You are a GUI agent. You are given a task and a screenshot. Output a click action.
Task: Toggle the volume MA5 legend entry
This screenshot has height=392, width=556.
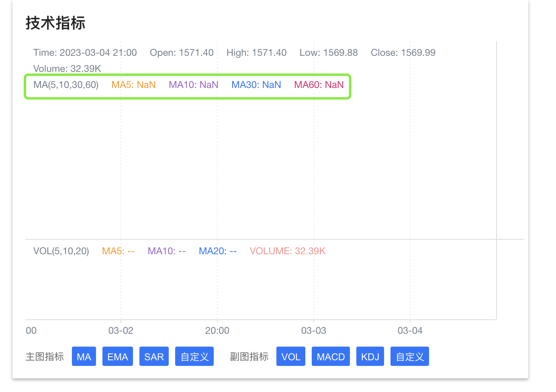(x=118, y=251)
